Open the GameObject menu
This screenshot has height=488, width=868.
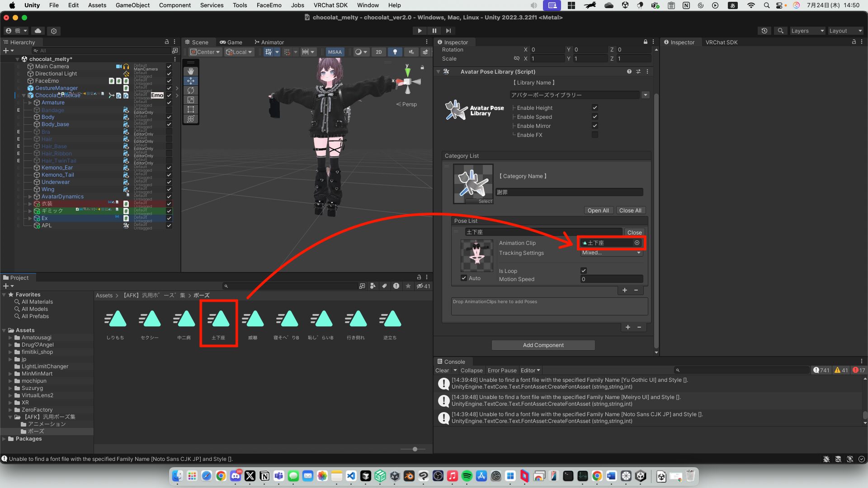[132, 5]
